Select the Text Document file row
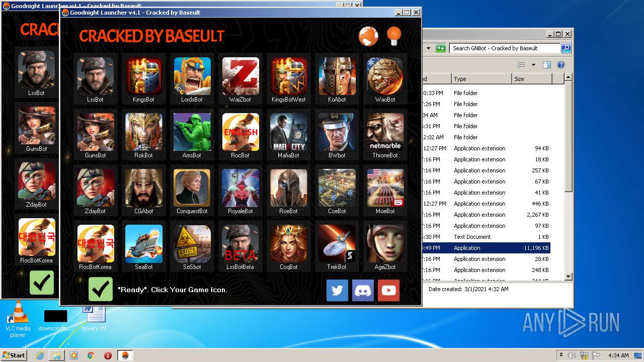644x362 pixels. [x=486, y=237]
